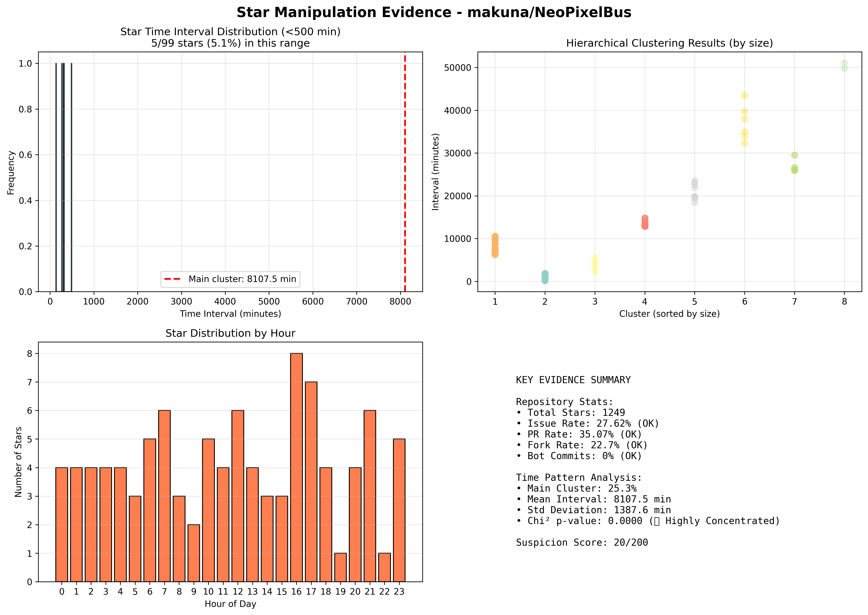Click the 'Std Deviation: 1387.6 min' line

(x=593, y=510)
